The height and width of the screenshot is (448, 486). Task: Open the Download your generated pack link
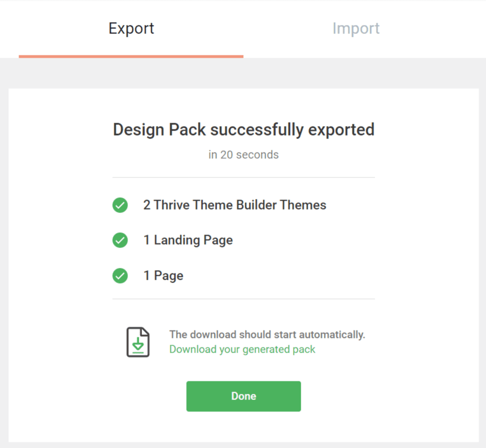click(242, 349)
